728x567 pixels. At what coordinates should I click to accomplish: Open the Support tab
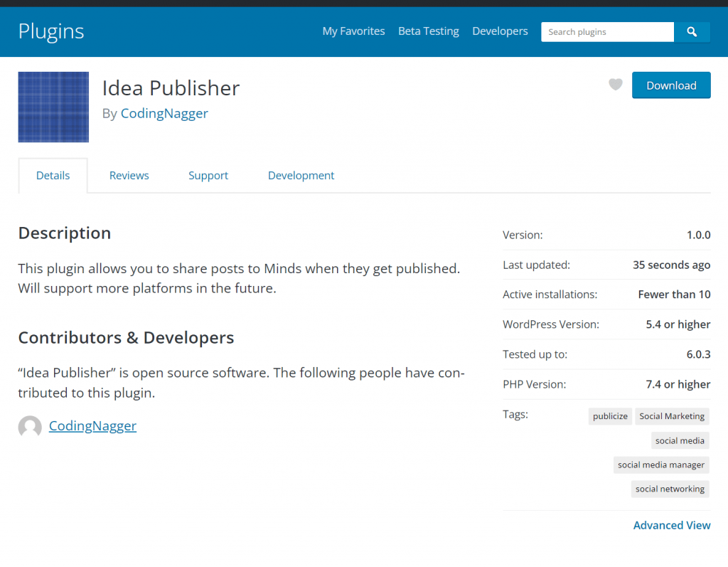coord(208,176)
